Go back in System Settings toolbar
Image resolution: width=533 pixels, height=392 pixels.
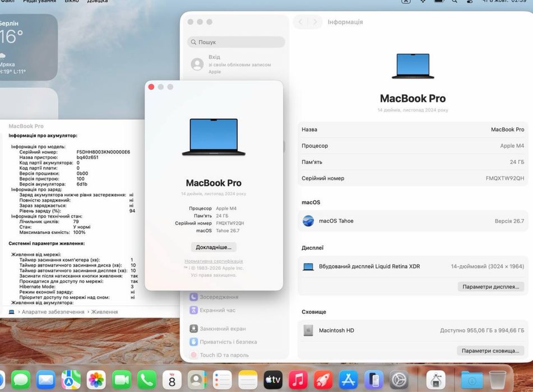(x=300, y=22)
